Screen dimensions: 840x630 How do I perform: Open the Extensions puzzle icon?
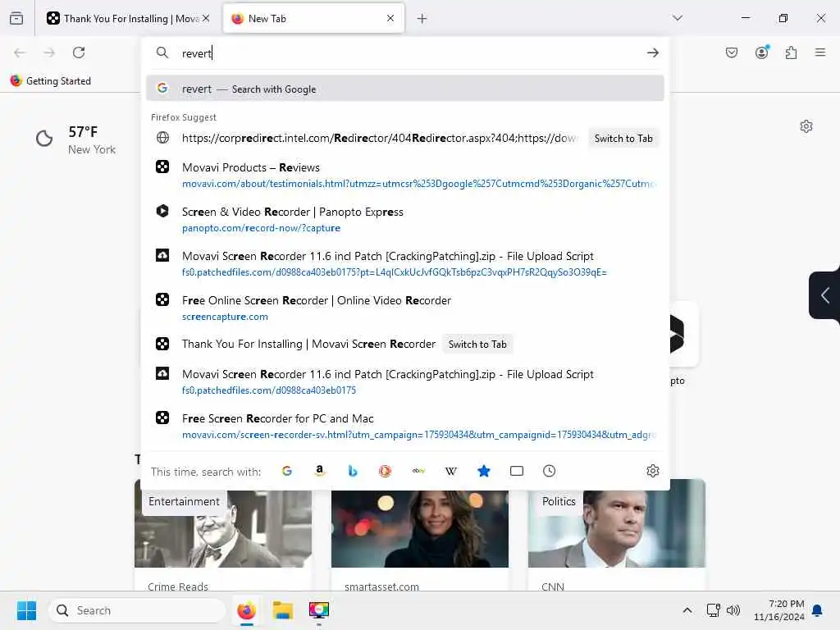pos(791,52)
